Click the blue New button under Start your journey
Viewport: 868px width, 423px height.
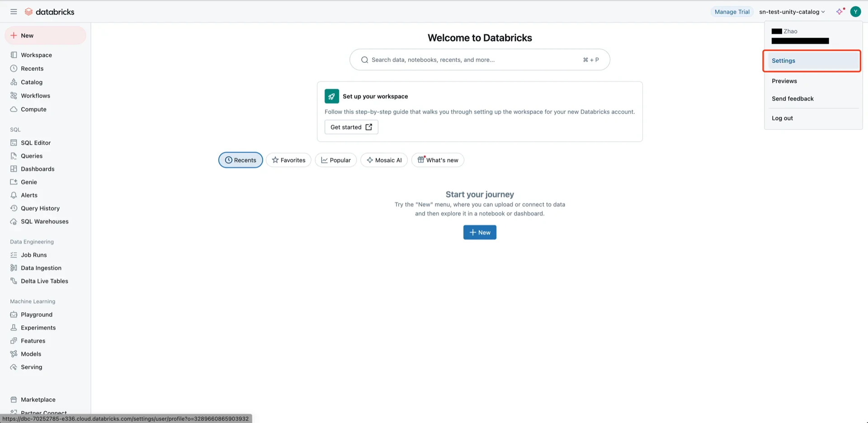[480, 232]
